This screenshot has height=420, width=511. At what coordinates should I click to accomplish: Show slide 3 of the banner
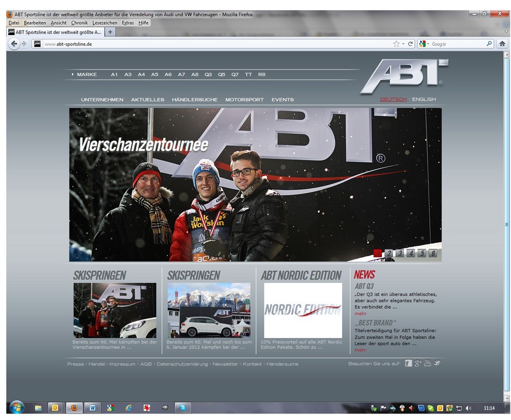pyautogui.click(x=400, y=253)
